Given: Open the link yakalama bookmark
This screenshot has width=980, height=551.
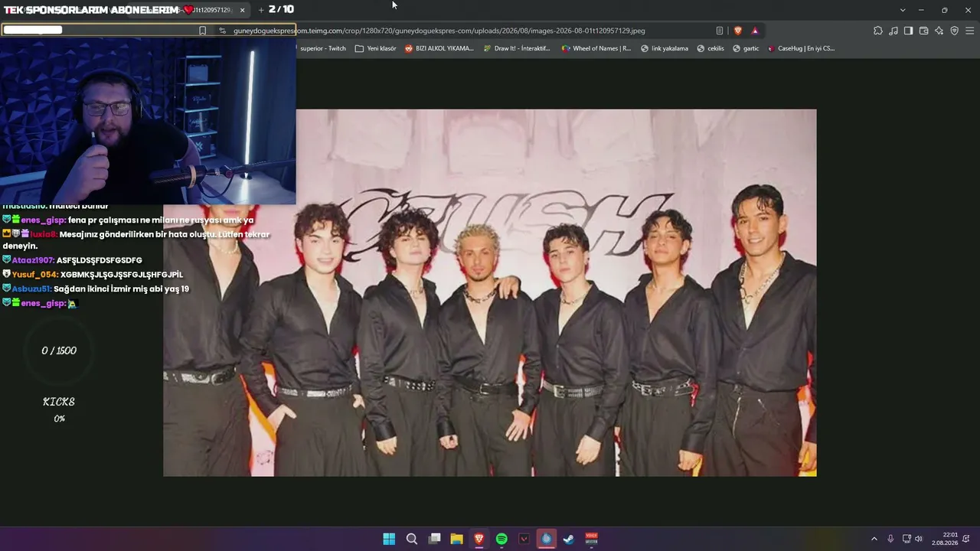Looking at the screenshot, I should (x=665, y=48).
